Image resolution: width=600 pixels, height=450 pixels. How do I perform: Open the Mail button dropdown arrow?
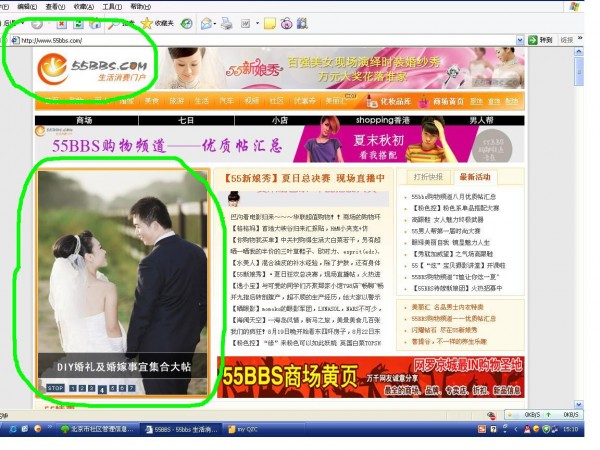pos(215,24)
